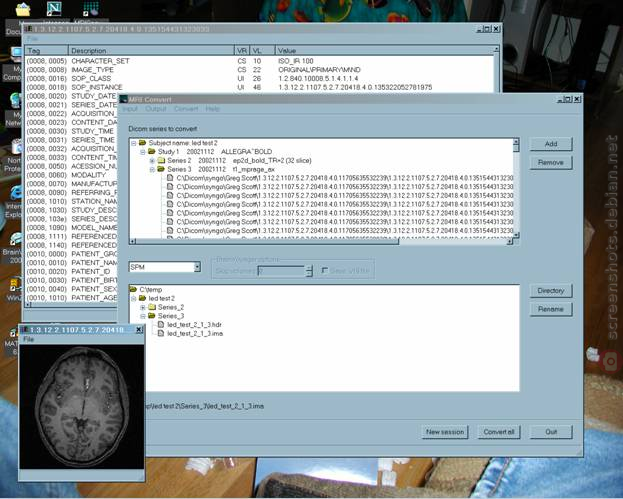
Task: Click the Add button
Action: 551,144
